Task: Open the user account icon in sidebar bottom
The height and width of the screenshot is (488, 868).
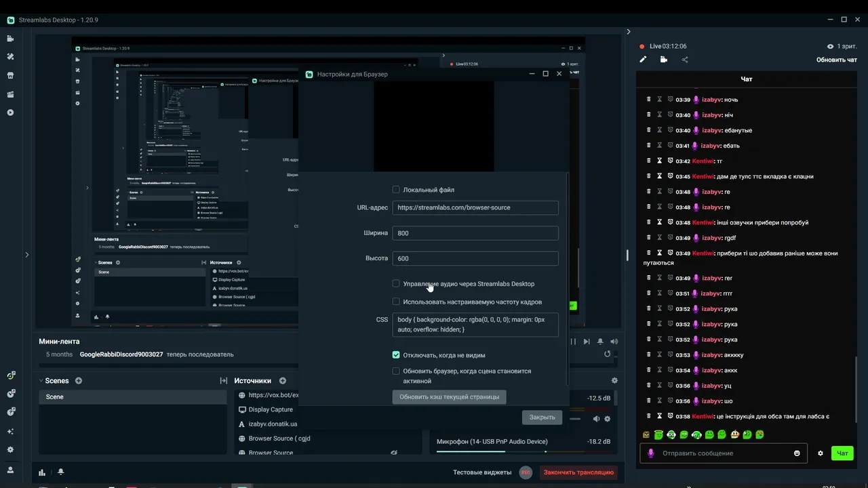Action: point(10,470)
